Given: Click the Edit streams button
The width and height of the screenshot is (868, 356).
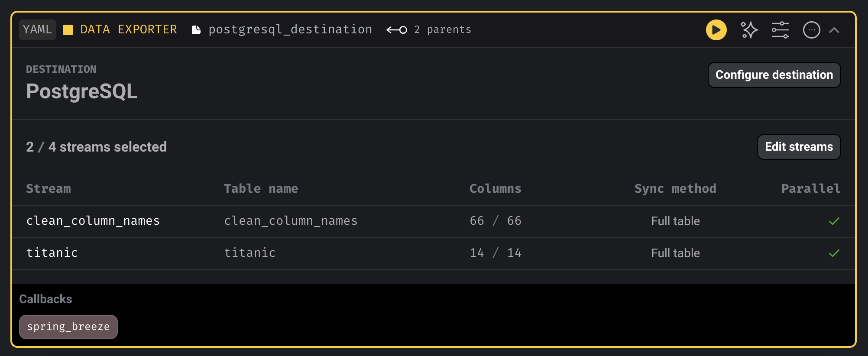Looking at the screenshot, I should 799,147.
